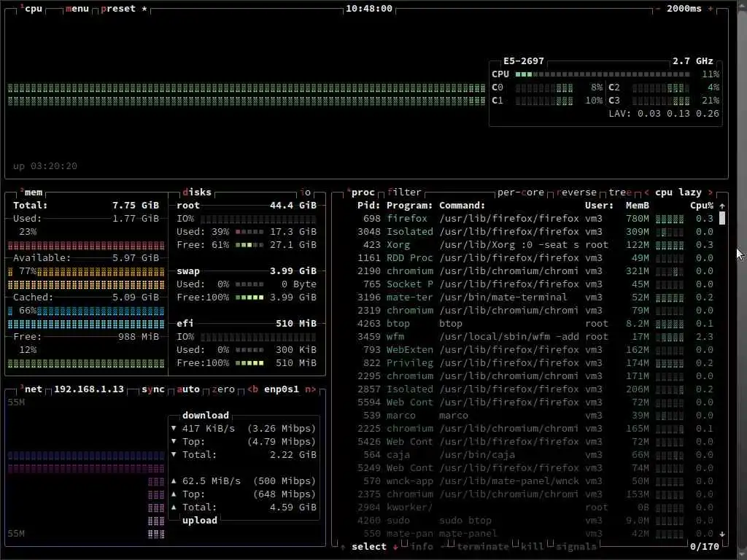Click the Cpu% column header
The height and width of the screenshot is (560, 747).
(702, 206)
